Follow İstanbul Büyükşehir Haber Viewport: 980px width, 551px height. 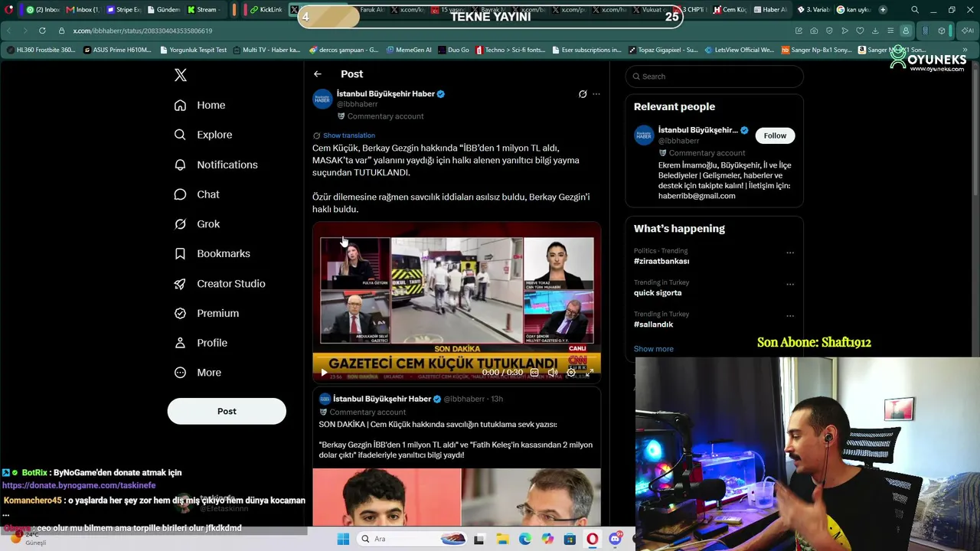click(x=775, y=135)
